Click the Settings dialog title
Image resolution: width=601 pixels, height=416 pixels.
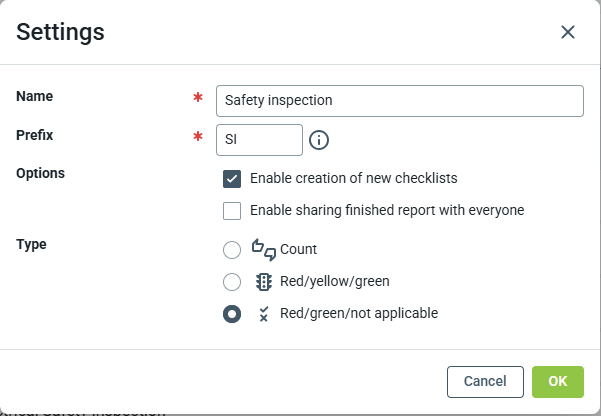coord(61,32)
